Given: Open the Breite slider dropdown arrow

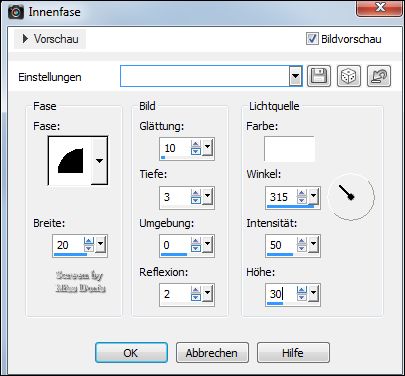Looking at the screenshot, I should click(x=101, y=244).
